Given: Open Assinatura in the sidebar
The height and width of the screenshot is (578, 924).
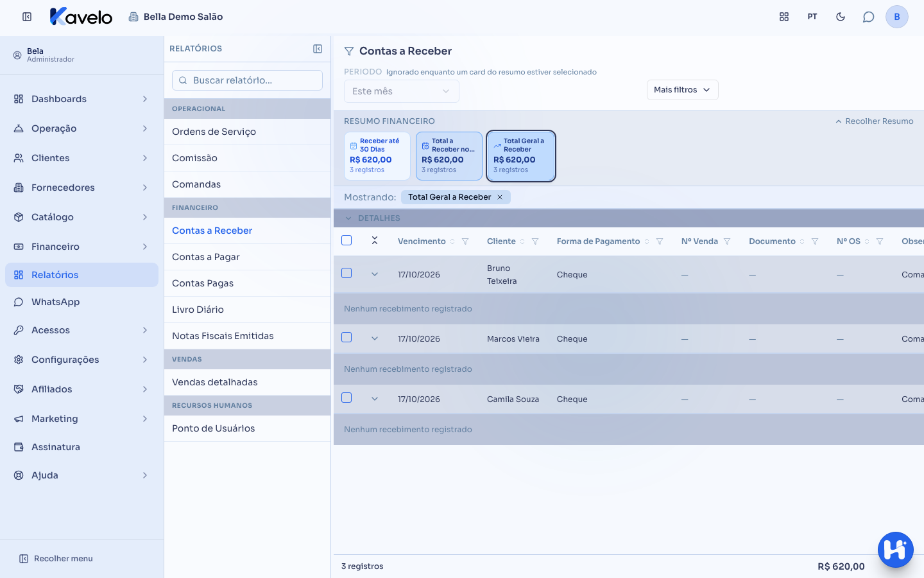Looking at the screenshot, I should tap(81, 447).
